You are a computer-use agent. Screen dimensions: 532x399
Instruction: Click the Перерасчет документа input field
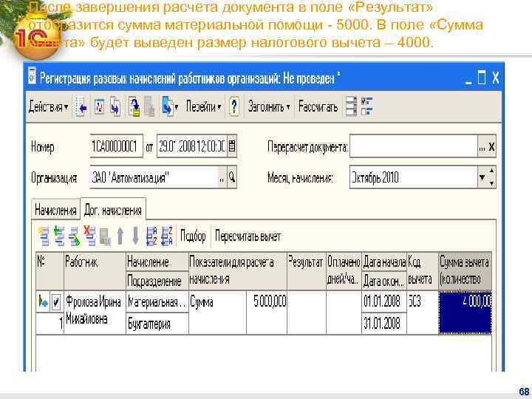click(414, 147)
